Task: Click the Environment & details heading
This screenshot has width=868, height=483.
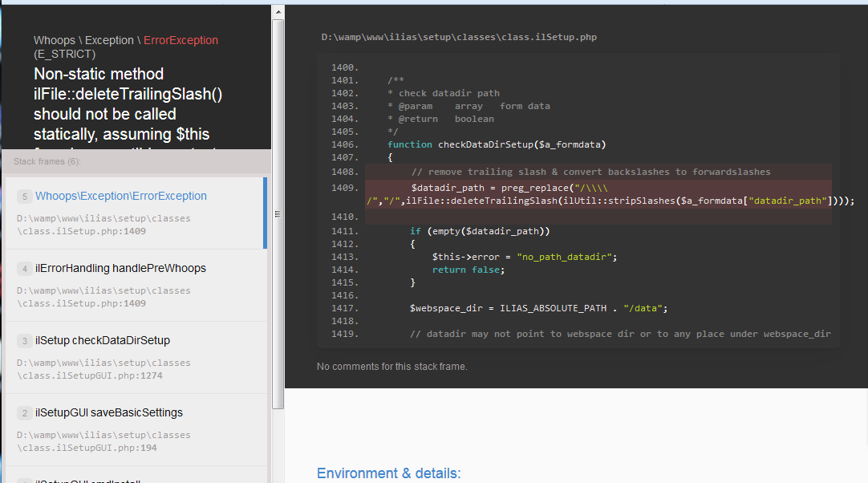Action: click(x=388, y=473)
